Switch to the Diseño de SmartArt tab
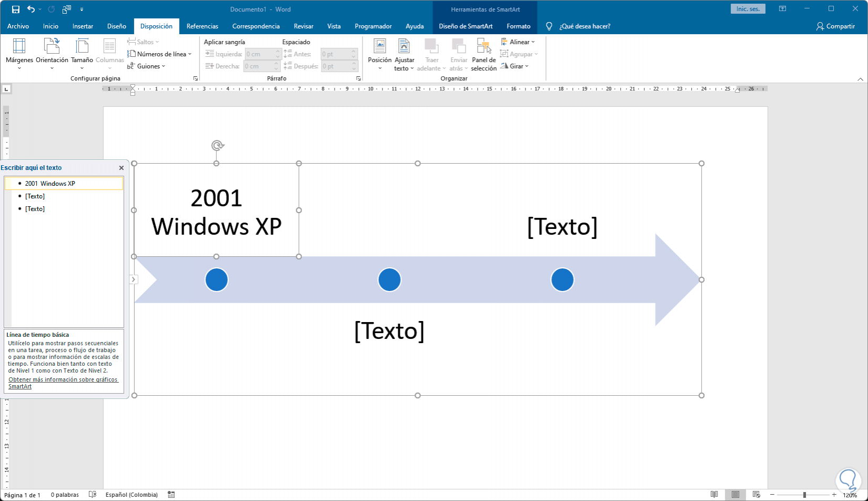Viewport: 868px width, 501px height. [466, 26]
